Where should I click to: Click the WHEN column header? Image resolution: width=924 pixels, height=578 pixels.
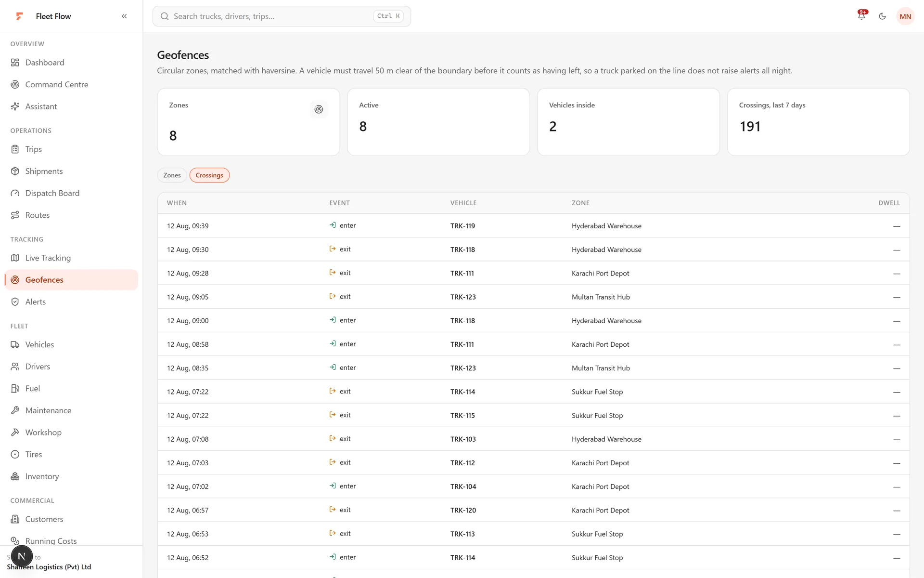tap(177, 203)
